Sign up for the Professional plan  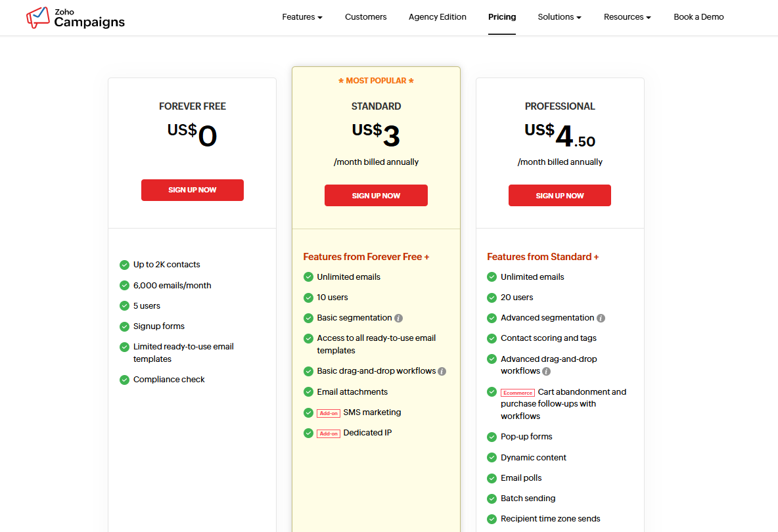pyautogui.click(x=560, y=195)
